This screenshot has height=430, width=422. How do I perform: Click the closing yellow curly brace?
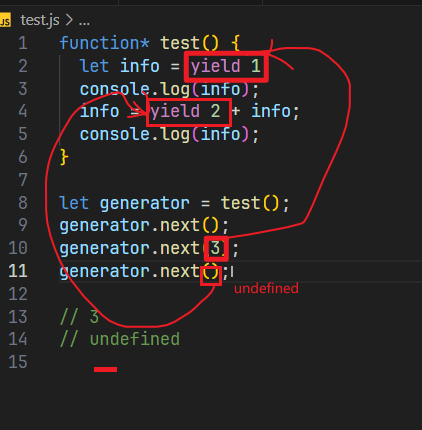[64, 157]
